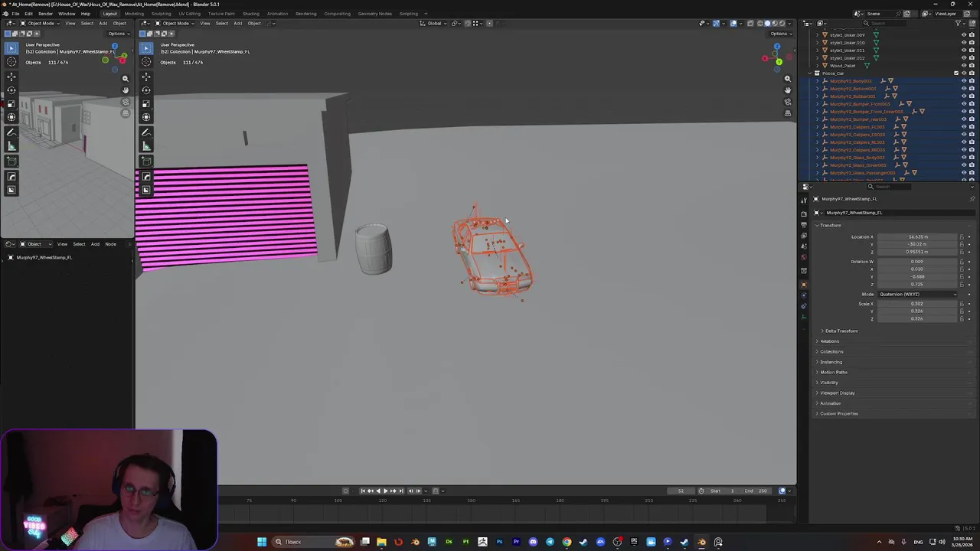Screen dimensions: 980x551
Task: Switch to the Modeling workspace tab
Action: [134, 14]
